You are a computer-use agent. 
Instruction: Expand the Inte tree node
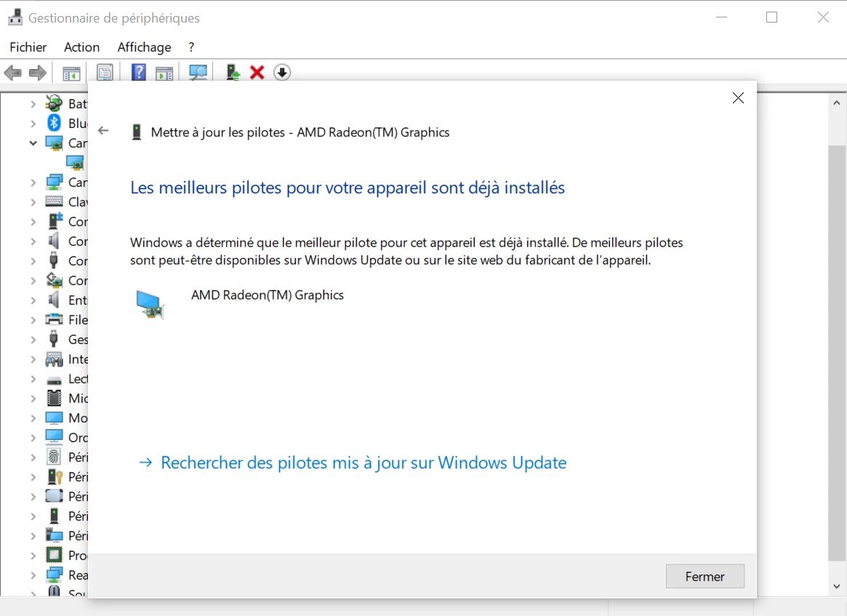(x=33, y=359)
